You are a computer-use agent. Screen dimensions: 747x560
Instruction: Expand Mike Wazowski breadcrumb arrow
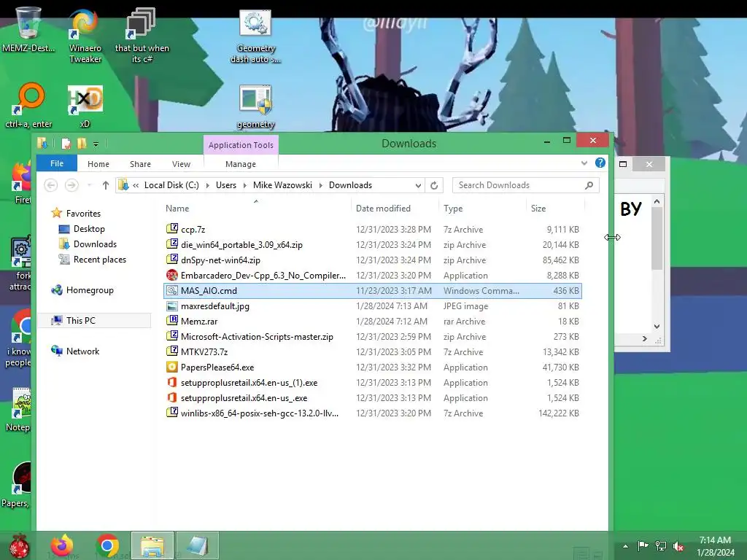click(x=321, y=185)
